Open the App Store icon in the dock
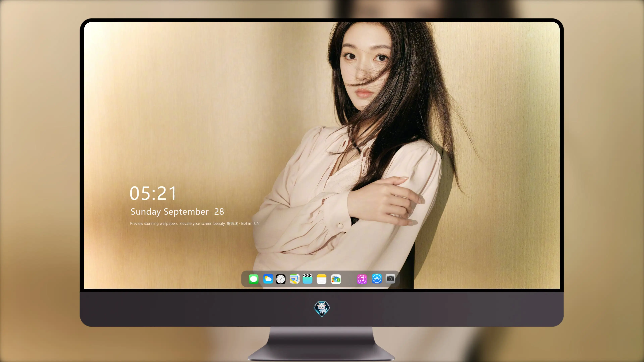The image size is (644, 362). (x=377, y=279)
